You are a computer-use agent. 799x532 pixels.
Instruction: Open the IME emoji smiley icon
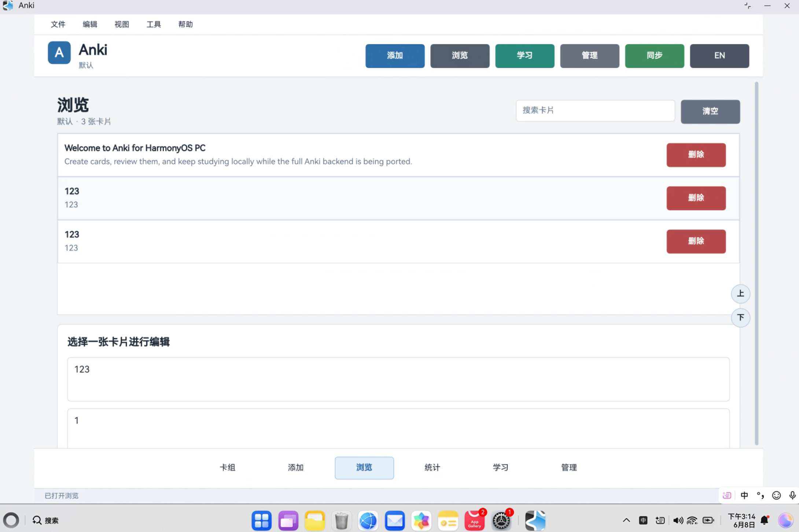click(776, 495)
